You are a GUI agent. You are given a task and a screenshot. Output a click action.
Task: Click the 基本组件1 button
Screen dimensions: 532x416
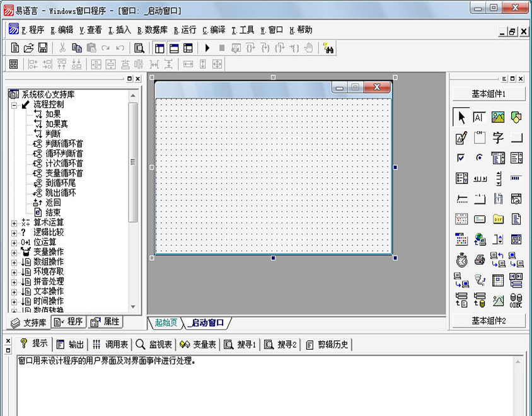click(489, 94)
